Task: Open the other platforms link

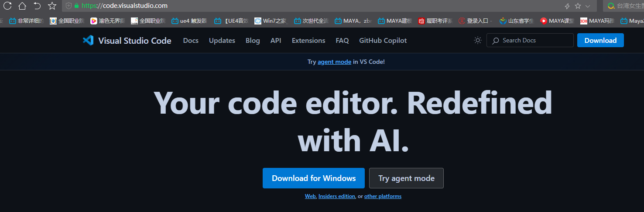Action: pyautogui.click(x=383, y=196)
